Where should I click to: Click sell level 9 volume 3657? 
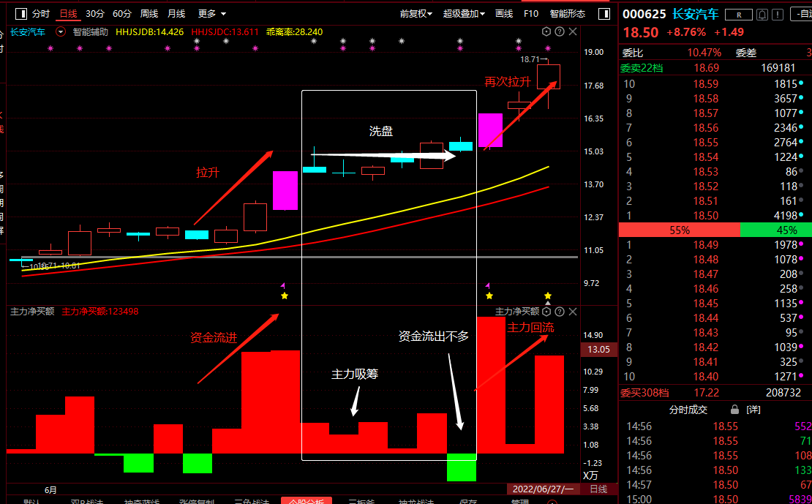tap(785, 99)
